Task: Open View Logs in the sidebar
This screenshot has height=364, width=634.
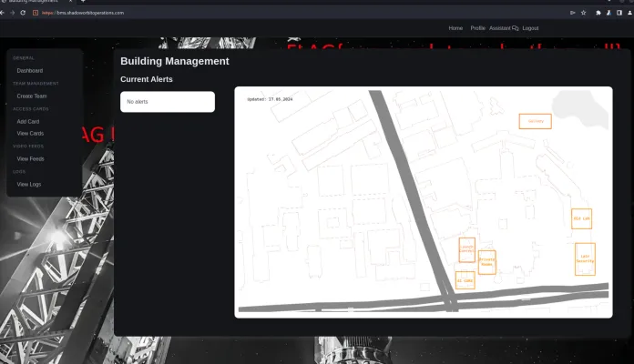Action: tap(29, 184)
